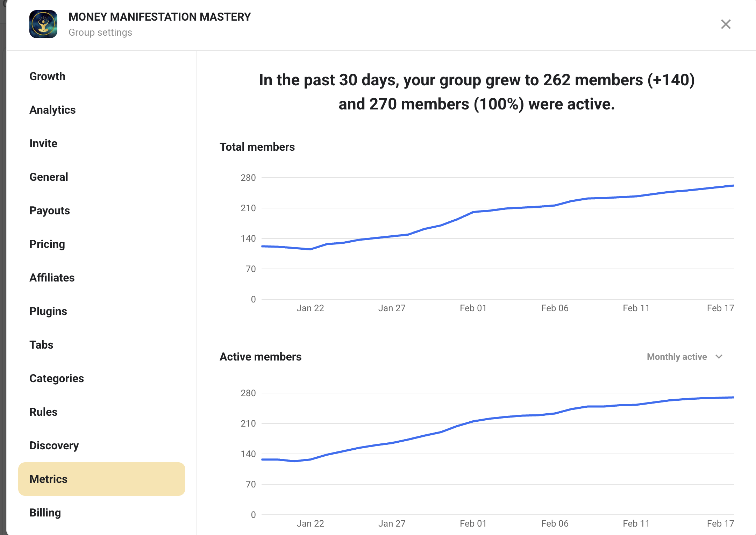This screenshot has width=756, height=535.
Task: Open the Affiliates section
Action: [52, 278]
